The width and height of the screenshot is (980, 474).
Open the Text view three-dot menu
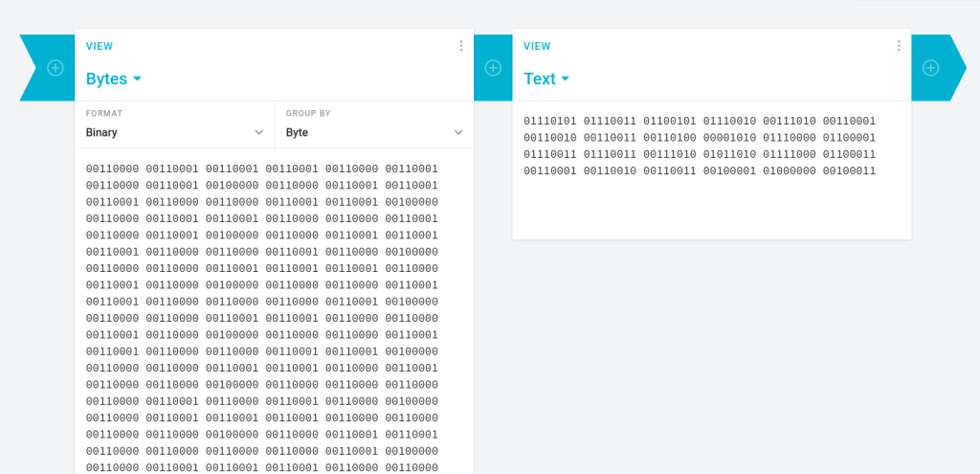click(x=899, y=46)
